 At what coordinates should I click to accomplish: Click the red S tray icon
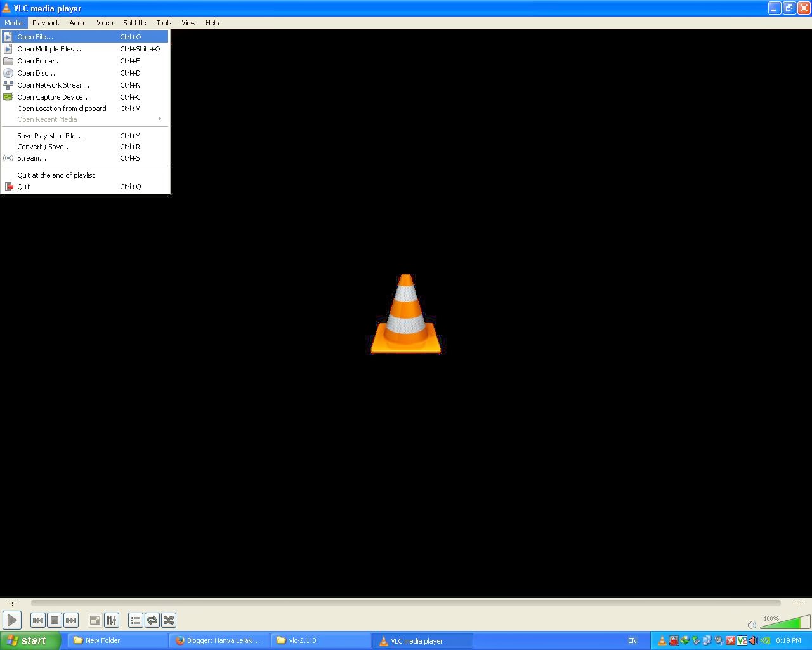731,640
